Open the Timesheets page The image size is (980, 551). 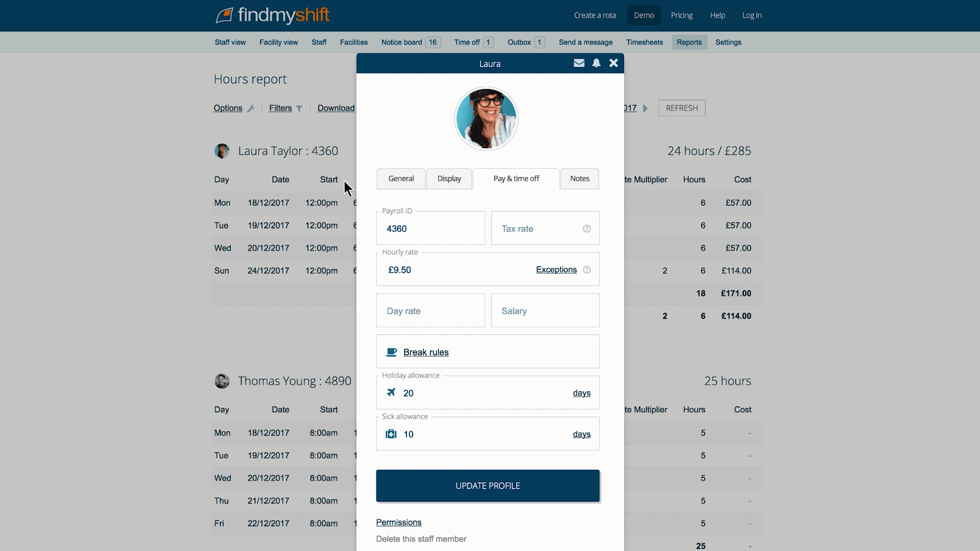tap(645, 42)
